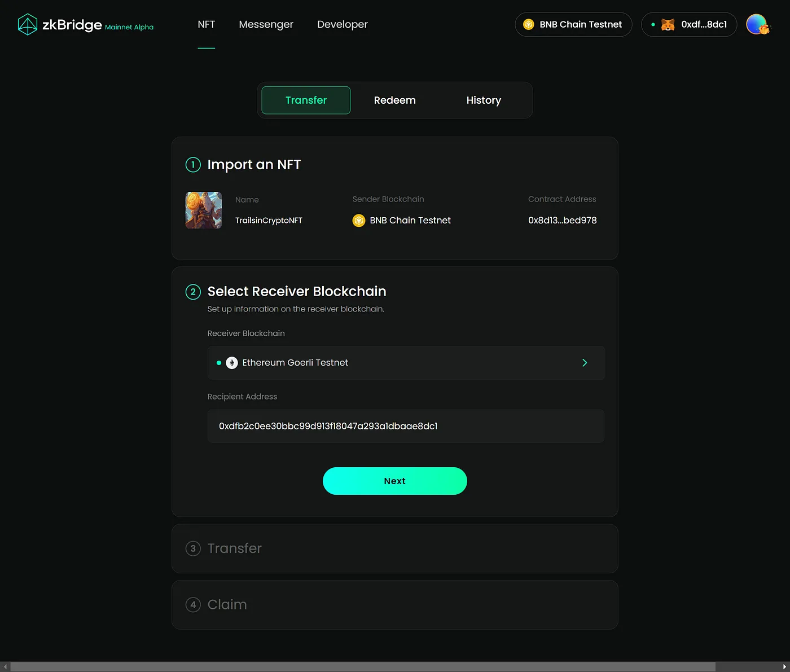Image resolution: width=790 pixels, height=672 pixels.
Task: Click contract address 0x8d13...bed978
Action: tap(562, 220)
